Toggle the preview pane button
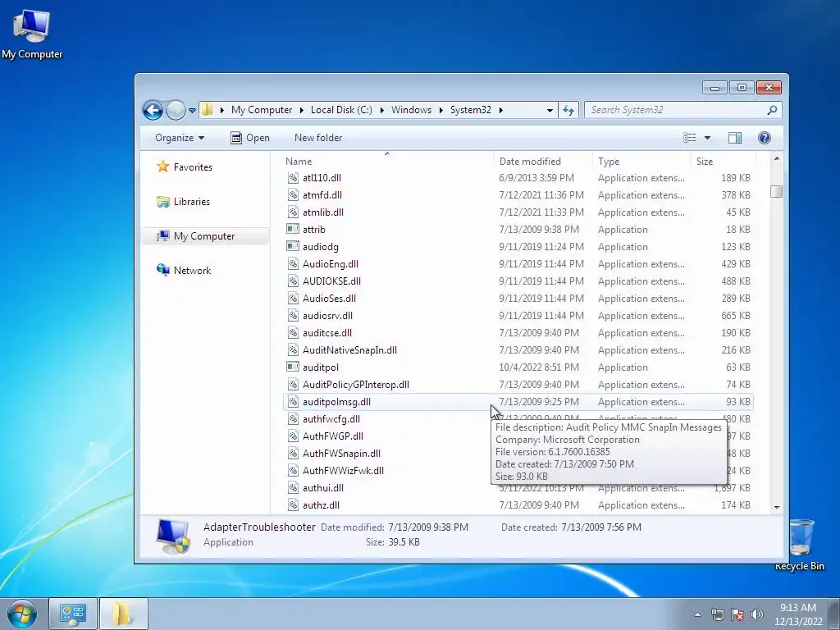The height and width of the screenshot is (630, 840). click(735, 138)
